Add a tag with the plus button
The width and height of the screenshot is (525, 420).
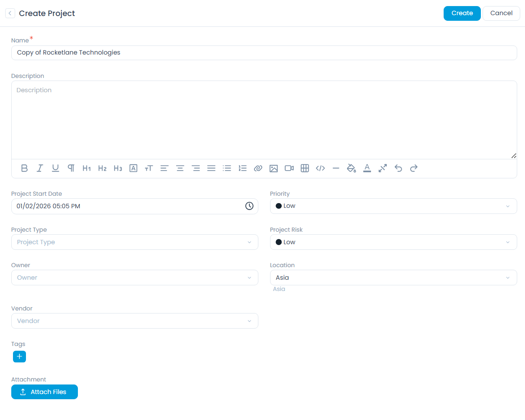coord(19,356)
